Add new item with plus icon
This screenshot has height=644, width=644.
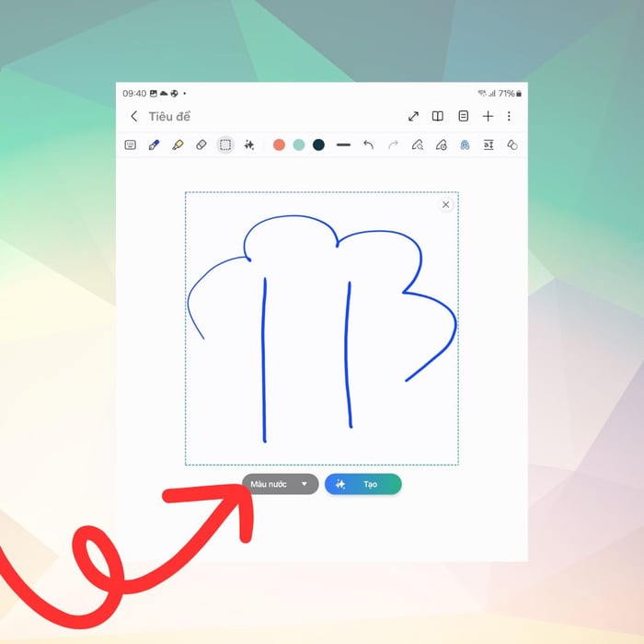[x=488, y=116]
